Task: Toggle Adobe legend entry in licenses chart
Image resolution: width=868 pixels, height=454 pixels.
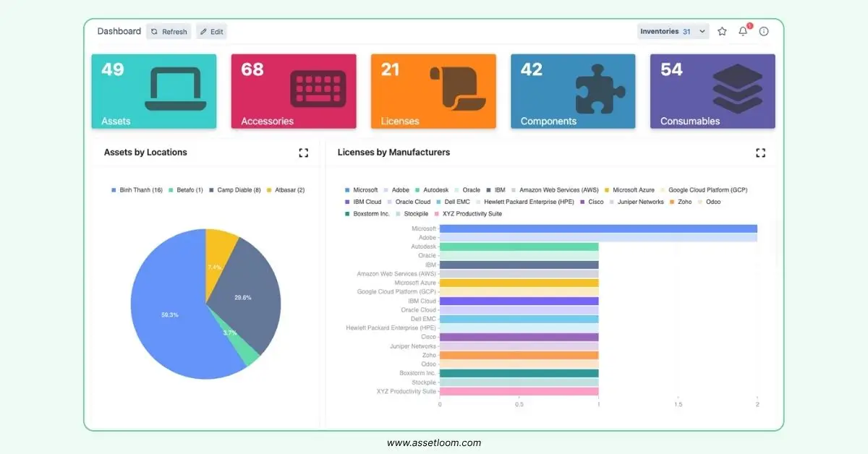Action: (396, 190)
